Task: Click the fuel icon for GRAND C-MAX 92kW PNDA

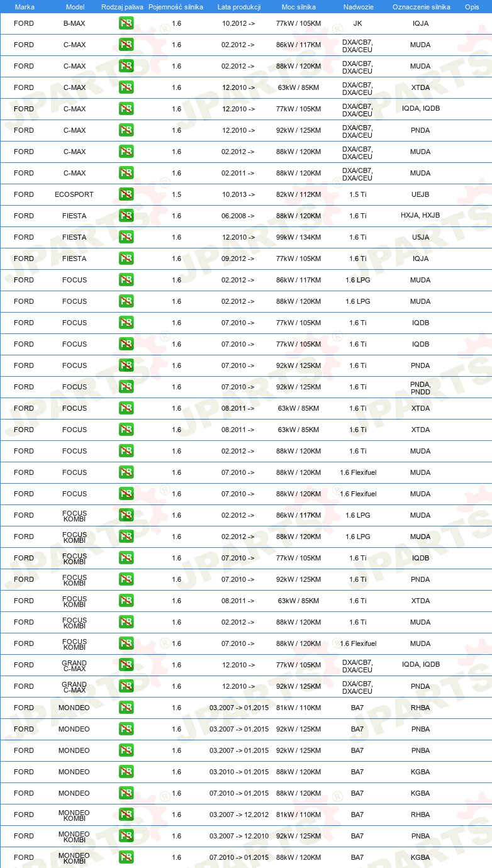Action: tap(126, 686)
